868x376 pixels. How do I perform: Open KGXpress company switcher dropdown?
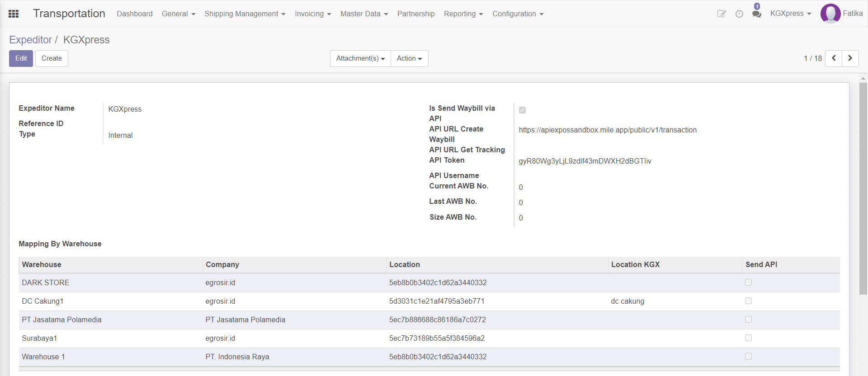(791, 14)
